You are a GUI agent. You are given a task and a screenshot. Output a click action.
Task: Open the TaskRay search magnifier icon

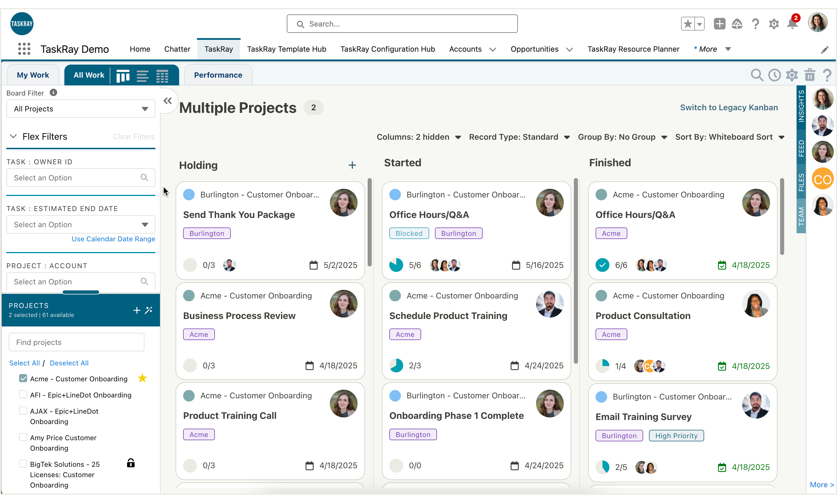pos(757,75)
